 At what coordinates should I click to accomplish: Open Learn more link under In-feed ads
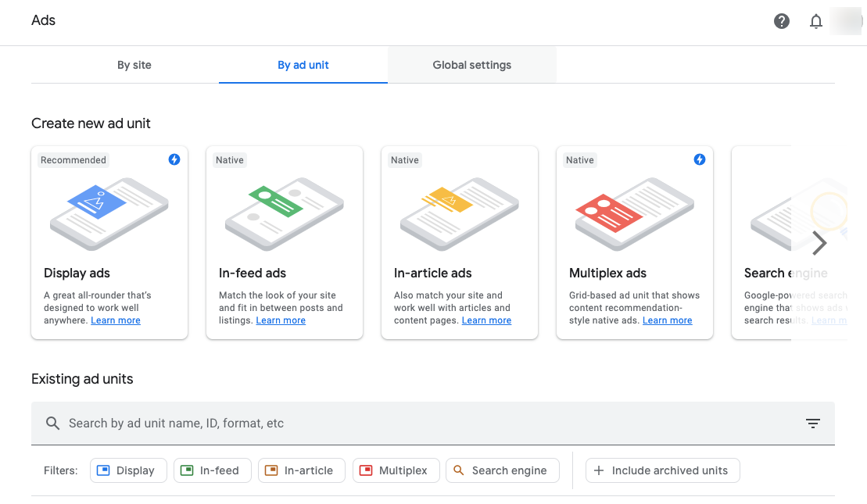[280, 320]
